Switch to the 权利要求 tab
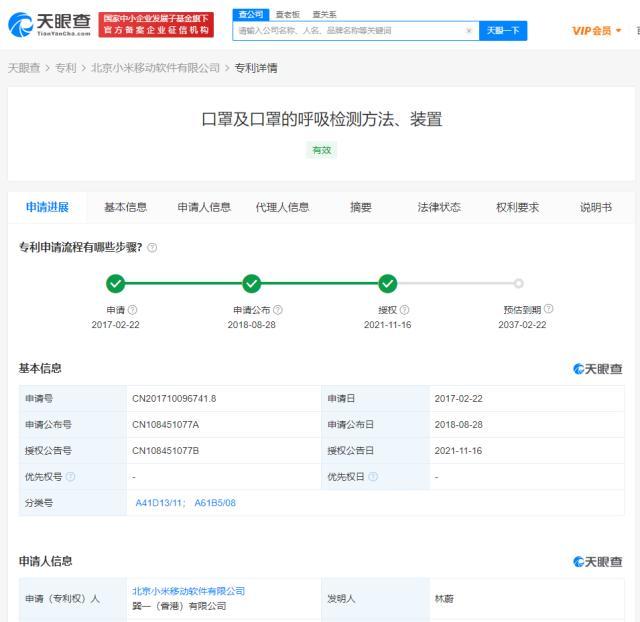This screenshot has height=622, width=640. coord(518,207)
